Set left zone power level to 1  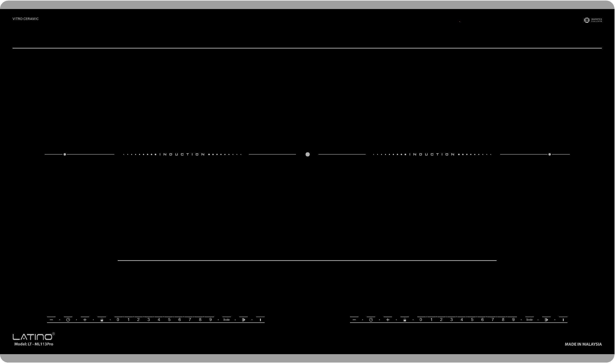[x=129, y=320]
